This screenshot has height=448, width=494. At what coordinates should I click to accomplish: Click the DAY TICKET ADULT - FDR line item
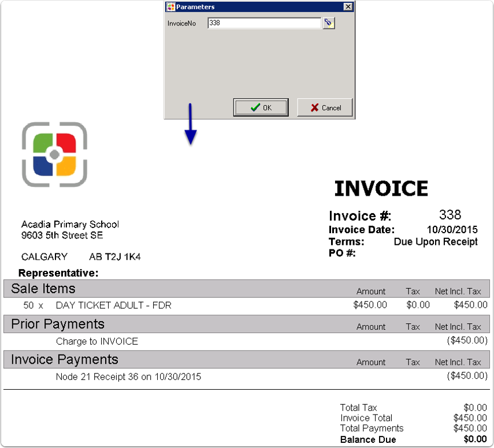click(113, 305)
